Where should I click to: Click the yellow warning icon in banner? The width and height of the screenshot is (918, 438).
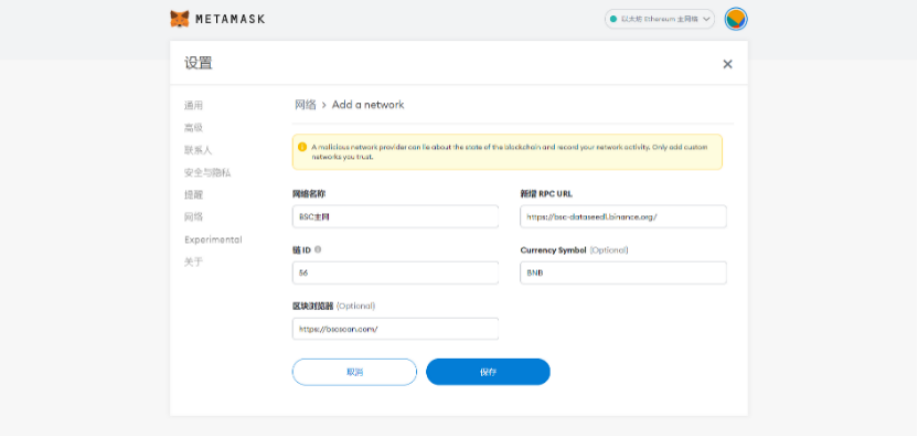(302, 147)
